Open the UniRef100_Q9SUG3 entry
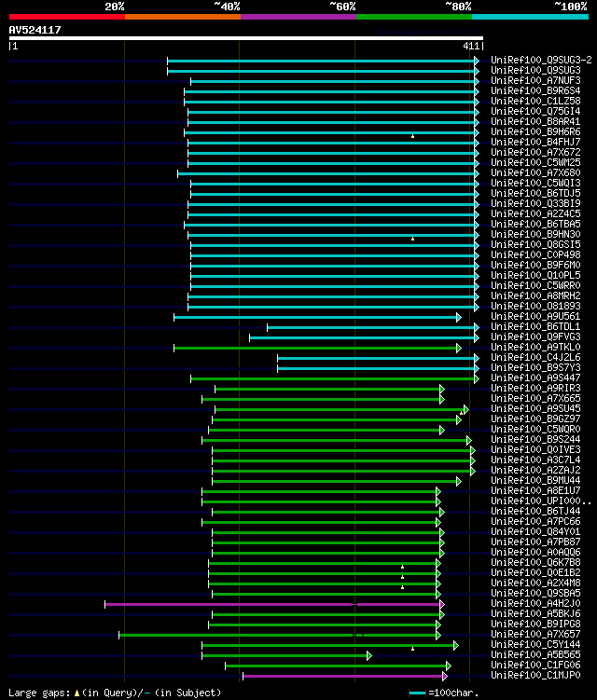597x700 pixels. pos(535,70)
